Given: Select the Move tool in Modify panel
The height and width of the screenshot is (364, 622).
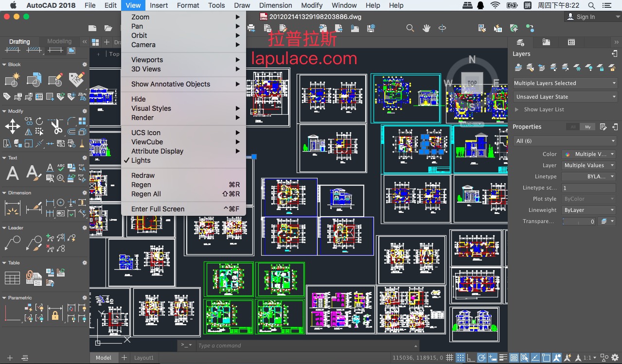Looking at the screenshot, I should coord(12,127).
